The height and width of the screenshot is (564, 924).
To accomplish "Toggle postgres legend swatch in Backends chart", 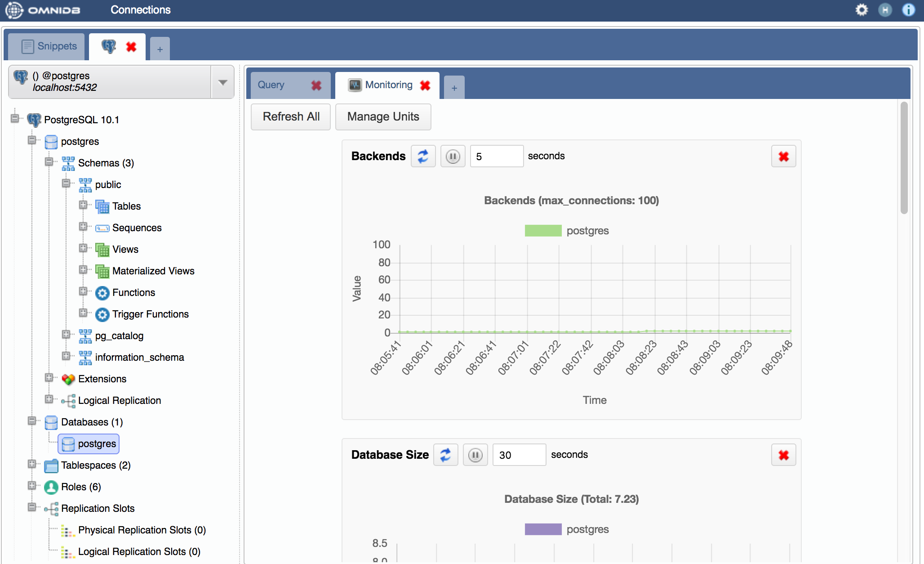I will coord(543,231).
